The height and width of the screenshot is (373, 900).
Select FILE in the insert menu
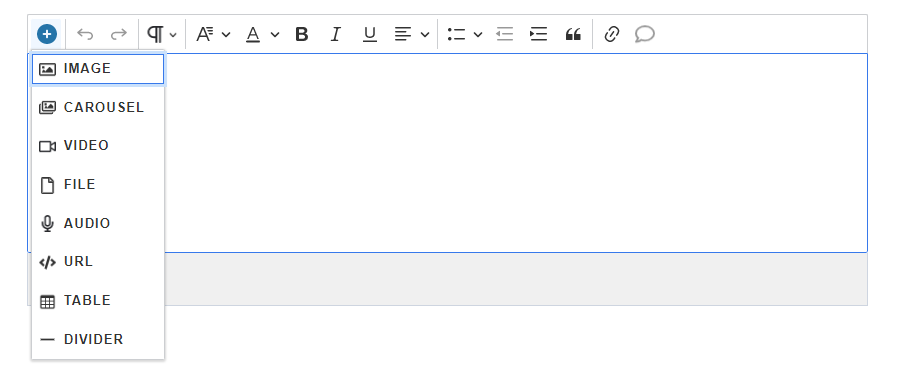pyautogui.click(x=98, y=185)
